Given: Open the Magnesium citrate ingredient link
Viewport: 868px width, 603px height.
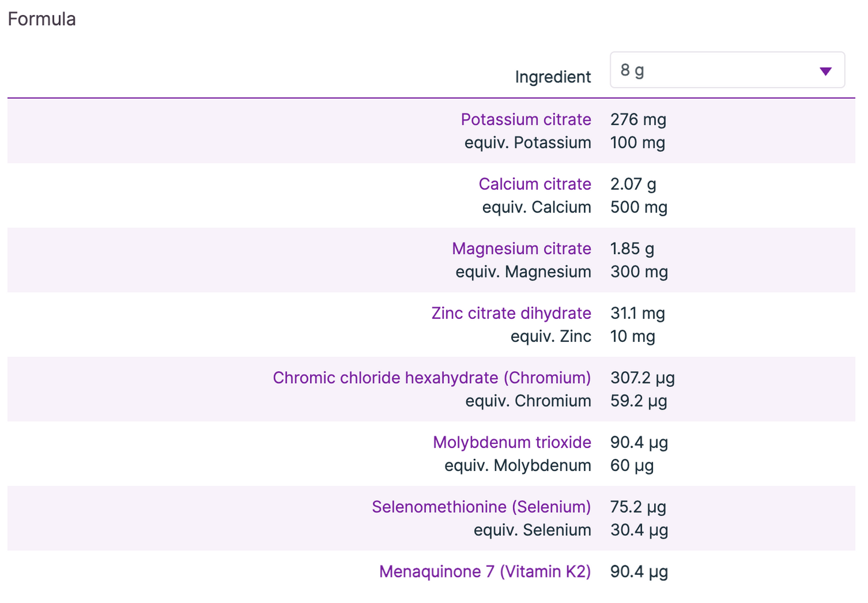Looking at the screenshot, I should 521,249.
